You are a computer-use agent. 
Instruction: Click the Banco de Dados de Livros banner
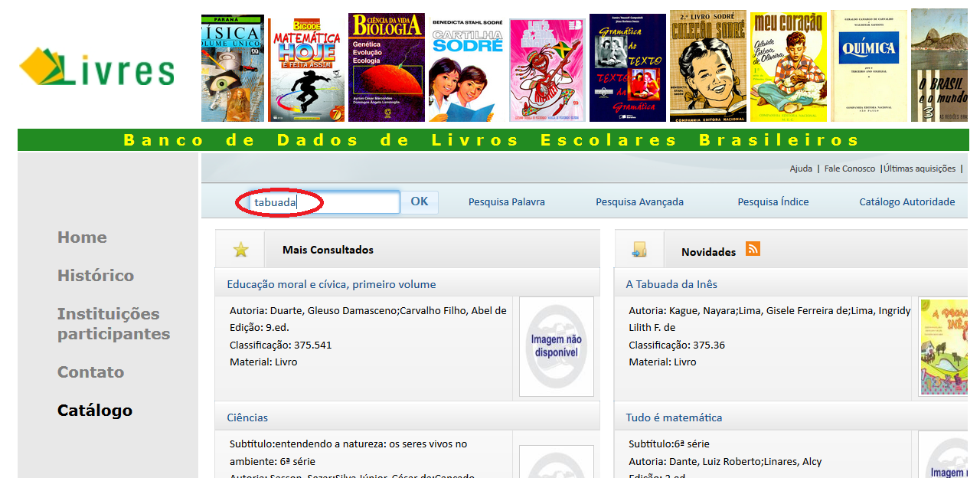[492, 140]
